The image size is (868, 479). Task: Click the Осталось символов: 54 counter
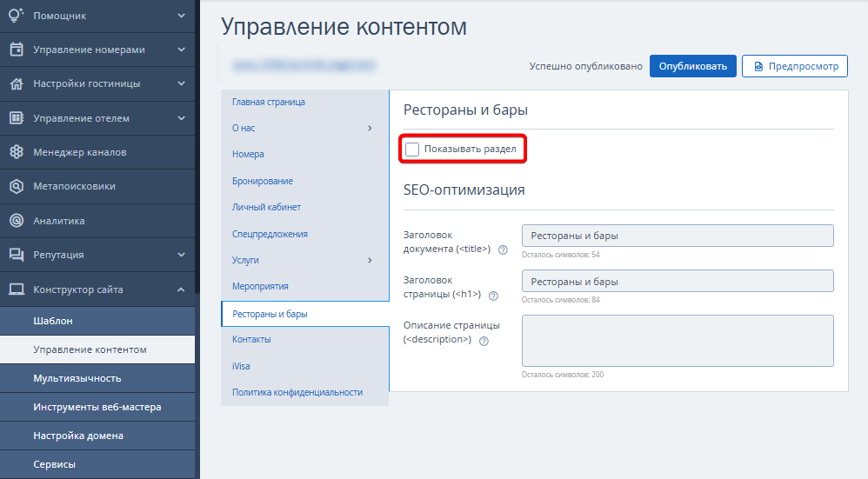560,255
